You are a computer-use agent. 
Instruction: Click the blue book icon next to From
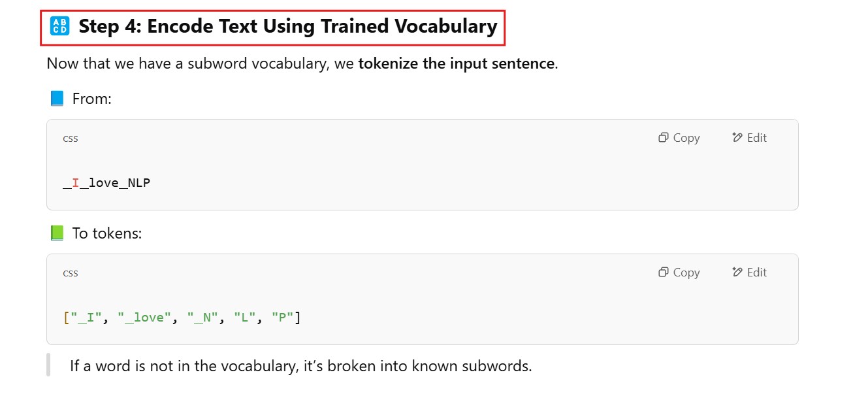click(57, 99)
